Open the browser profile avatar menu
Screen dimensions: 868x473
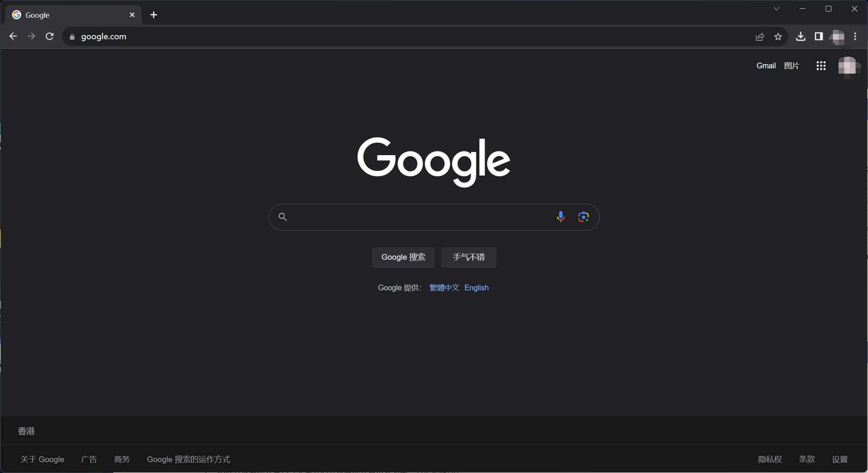(837, 37)
